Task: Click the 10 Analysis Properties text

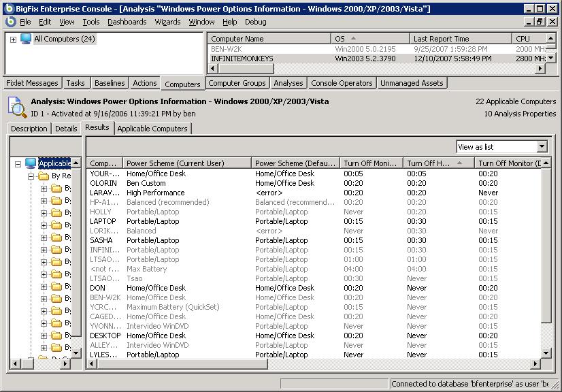Action: pos(520,114)
